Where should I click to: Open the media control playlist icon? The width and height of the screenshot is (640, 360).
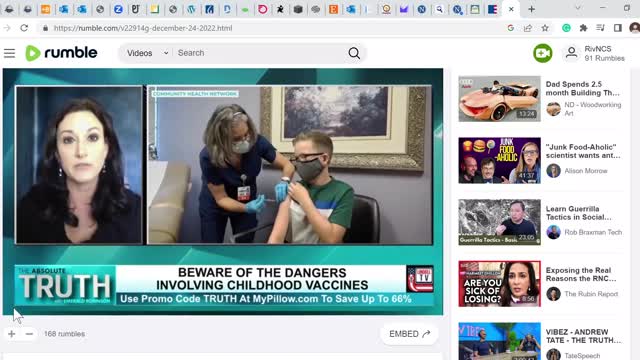[600, 28]
